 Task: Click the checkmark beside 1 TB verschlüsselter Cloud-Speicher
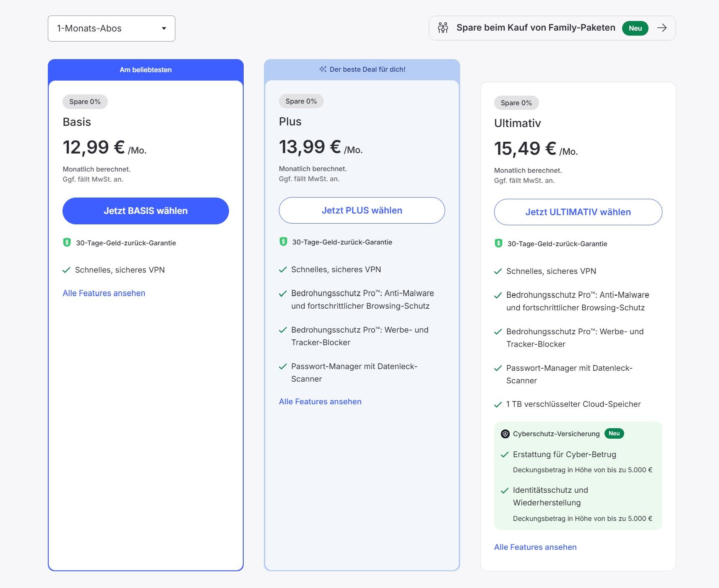click(x=498, y=405)
